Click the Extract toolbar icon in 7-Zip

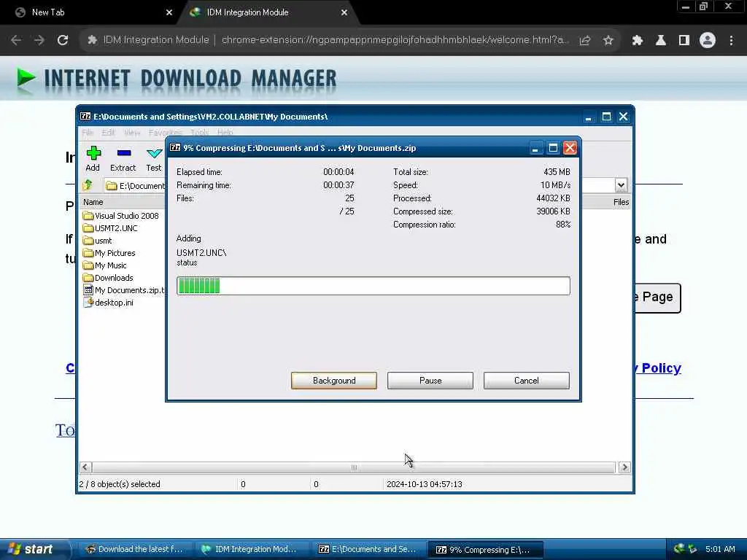pos(123,158)
